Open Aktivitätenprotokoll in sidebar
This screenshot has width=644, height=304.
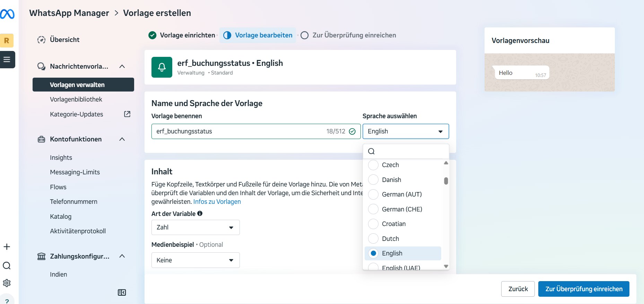(x=78, y=231)
